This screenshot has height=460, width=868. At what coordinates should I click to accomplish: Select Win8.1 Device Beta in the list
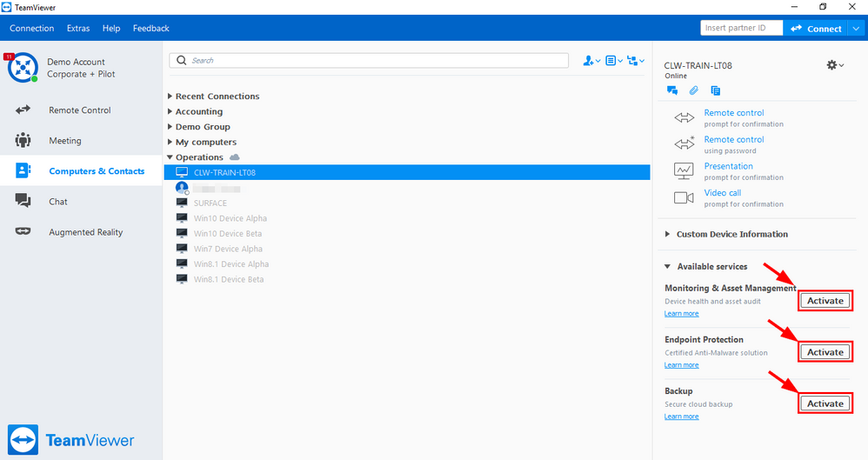tap(407, 279)
